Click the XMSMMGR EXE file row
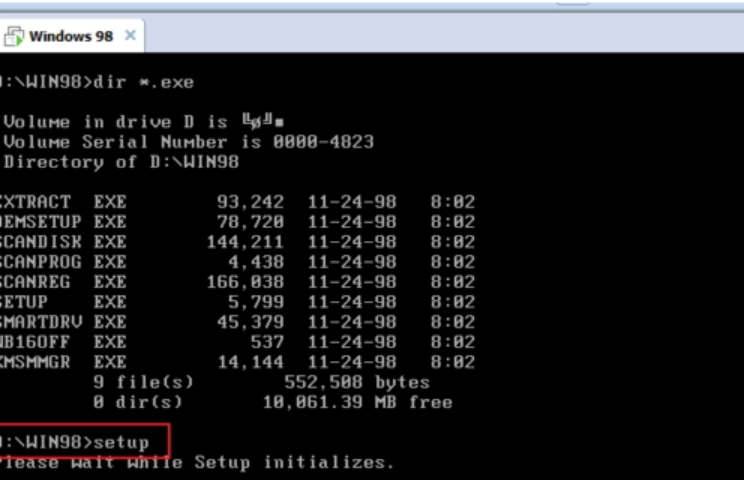Image resolution: width=744 pixels, height=481 pixels. pos(237,362)
